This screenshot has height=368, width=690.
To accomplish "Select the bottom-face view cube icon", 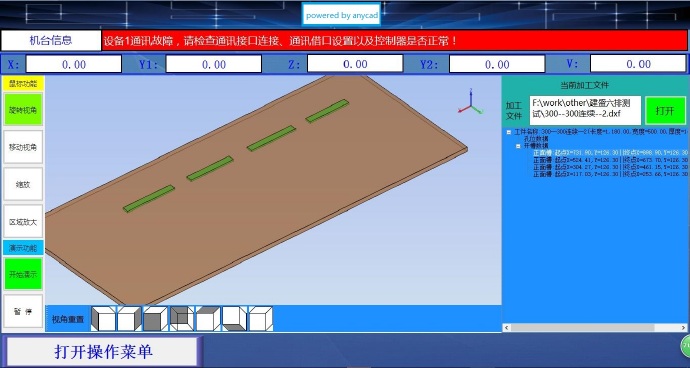I will 234,319.
